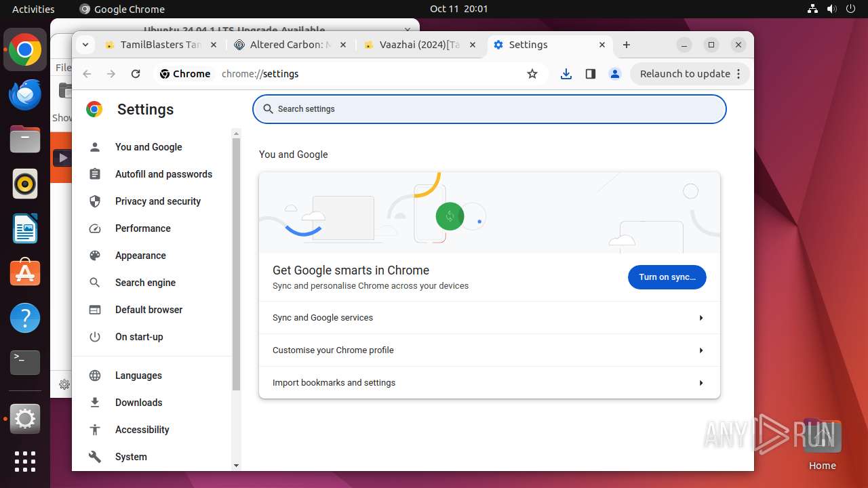
Task: Open Thunderbird mail from dock
Action: pos(25,94)
